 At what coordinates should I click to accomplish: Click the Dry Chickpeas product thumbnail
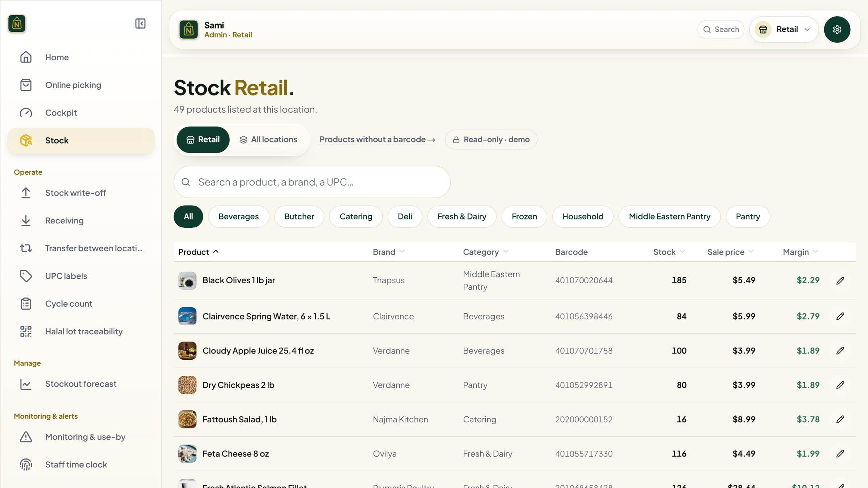(187, 385)
